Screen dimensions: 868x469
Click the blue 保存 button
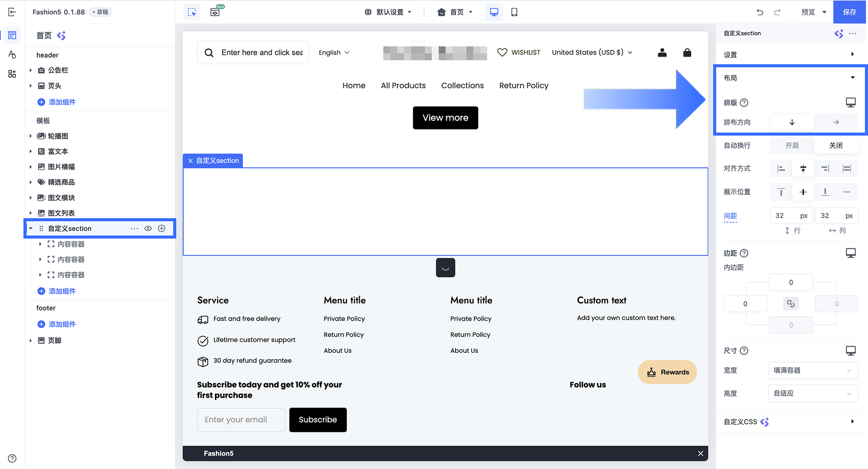point(850,12)
